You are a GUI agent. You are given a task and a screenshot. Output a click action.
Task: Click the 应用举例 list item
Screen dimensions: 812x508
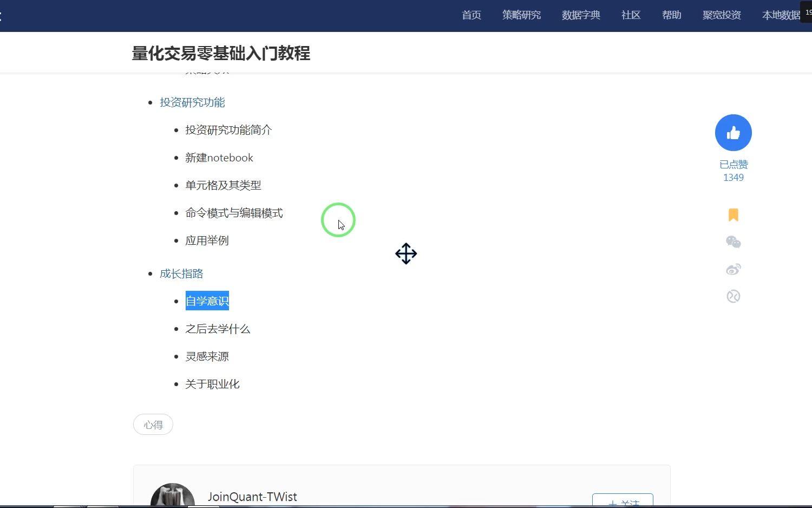pos(207,240)
